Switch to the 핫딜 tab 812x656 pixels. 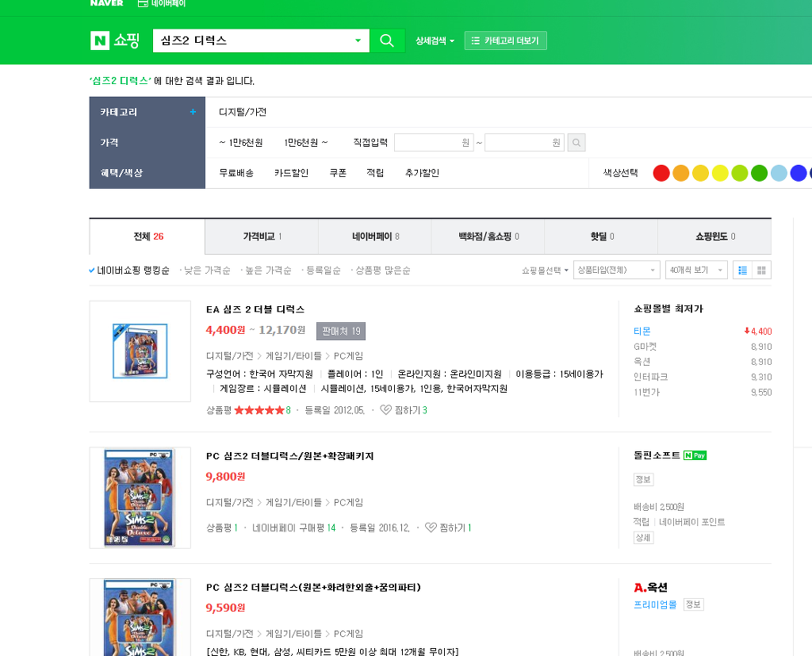click(601, 236)
